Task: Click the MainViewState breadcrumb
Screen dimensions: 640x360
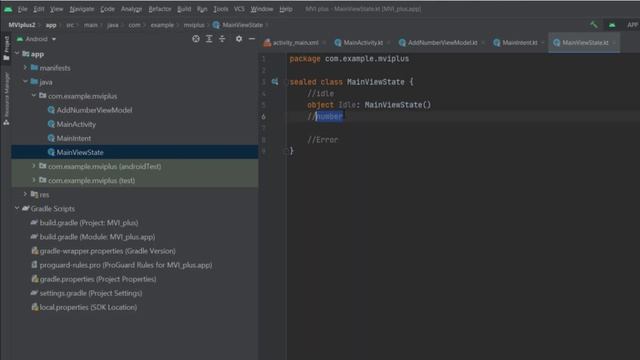Action: [x=238, y=25]
